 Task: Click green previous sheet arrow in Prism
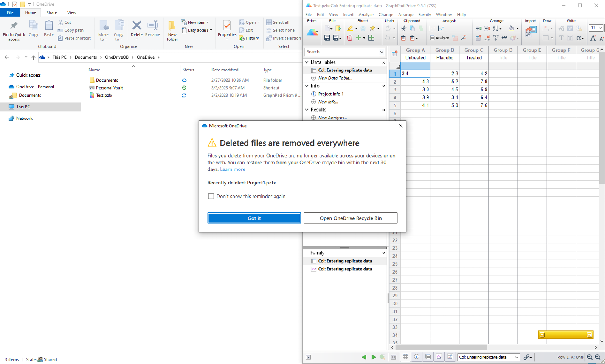[x=364, y=357]
